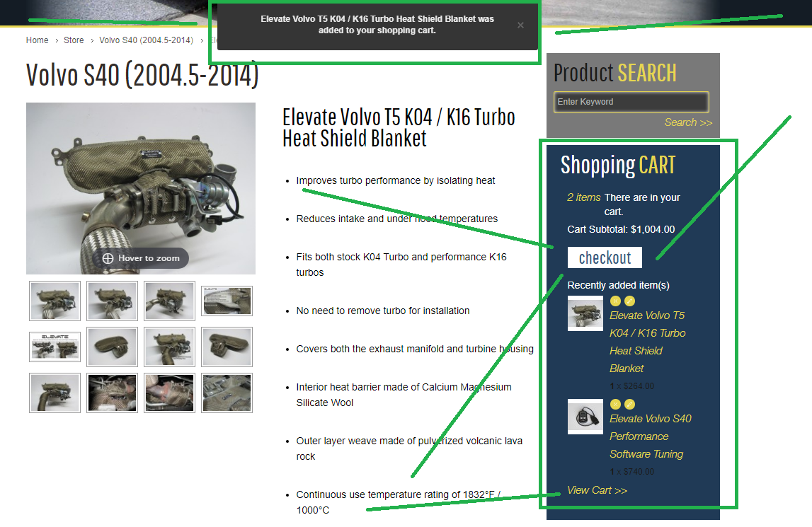The width and height of the screenshot is (812, 527).
Task: Open the 2 items cart link
Action: click(583, 197)
